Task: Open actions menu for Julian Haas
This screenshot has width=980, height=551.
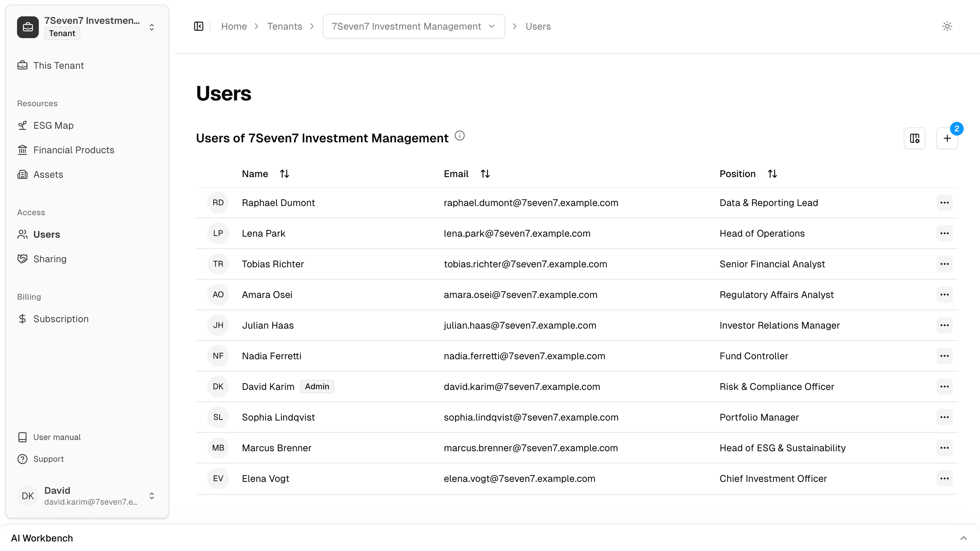Action: pyautogui.click(x=944, y=325)
